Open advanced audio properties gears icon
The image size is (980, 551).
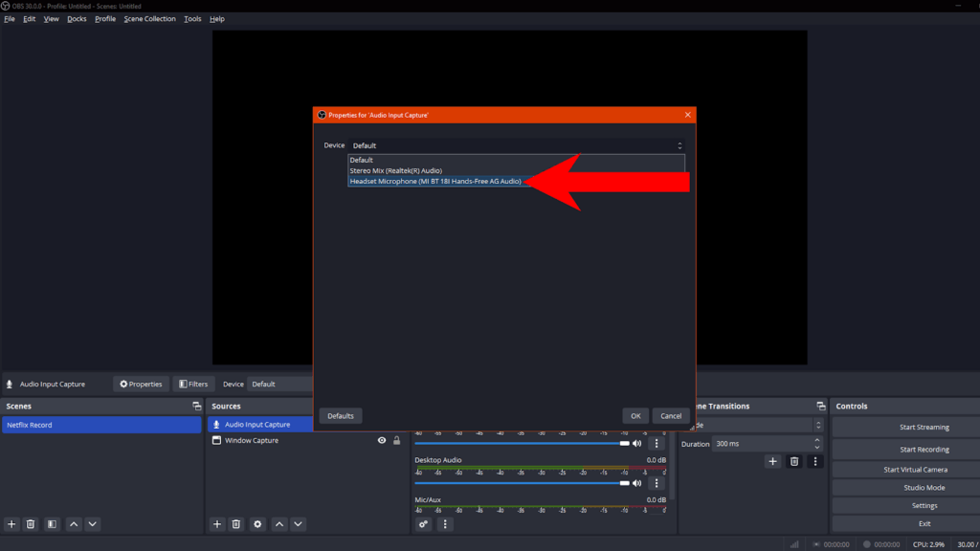click(424, 524)
